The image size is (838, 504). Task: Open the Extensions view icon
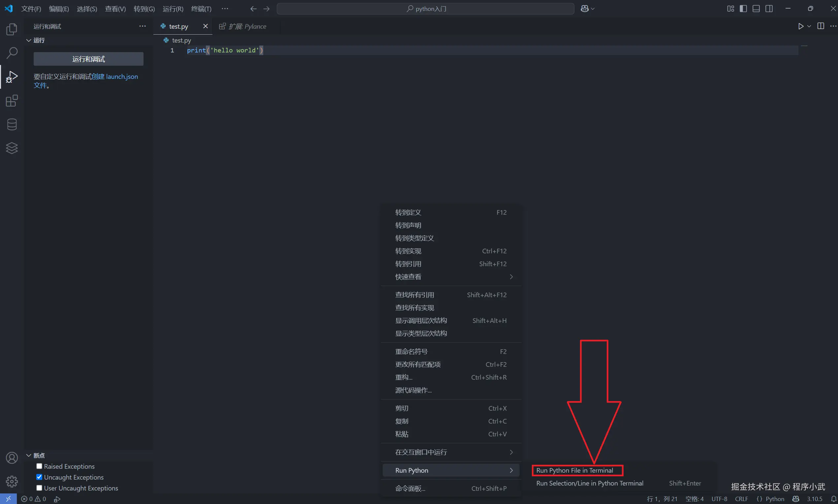12,101
